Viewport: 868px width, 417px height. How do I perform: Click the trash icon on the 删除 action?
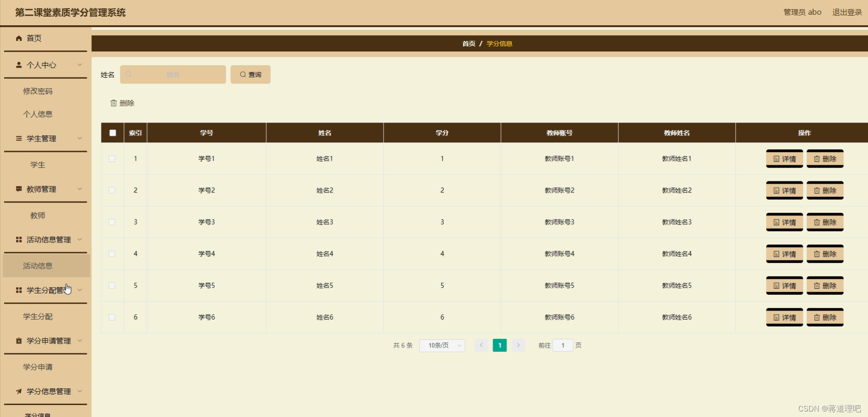(x=114, y=103)
